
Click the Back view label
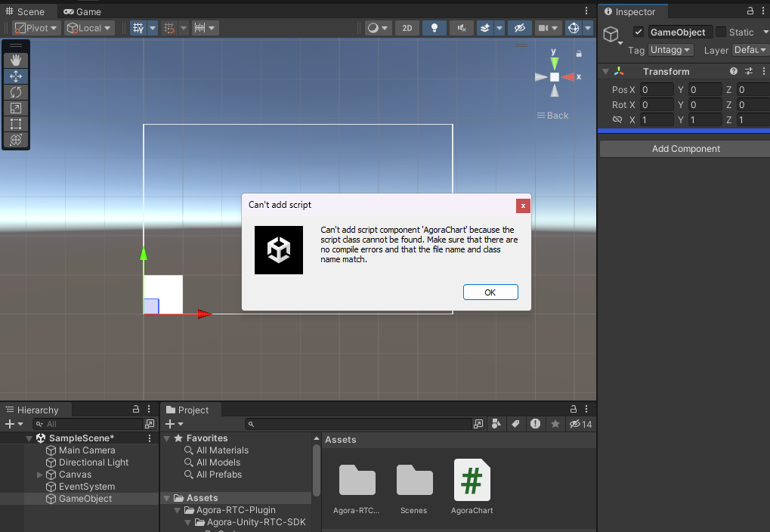pyautogui.click(x=552, y=116)
